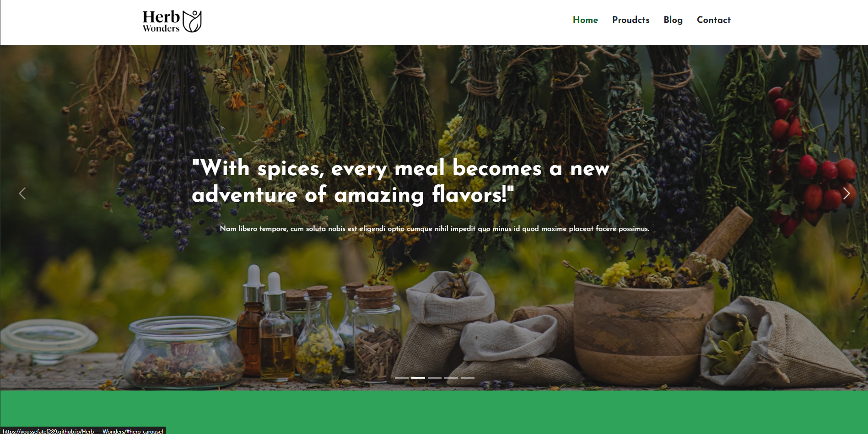Click the green section below the carousel
Screen dimensions: 868x434
pyautogui.click(x=434, y=412)
